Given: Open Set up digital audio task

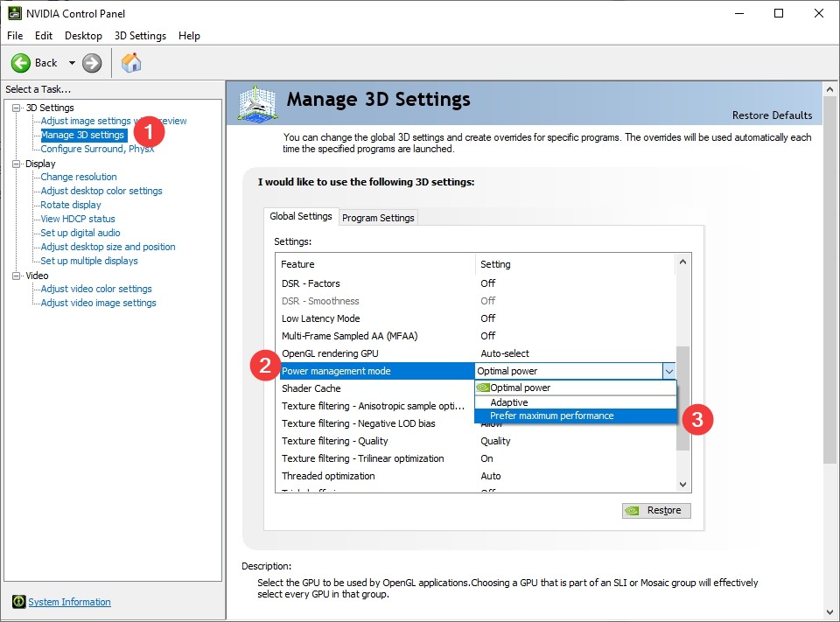Looking at the screenshot, I should coord(80,233).
